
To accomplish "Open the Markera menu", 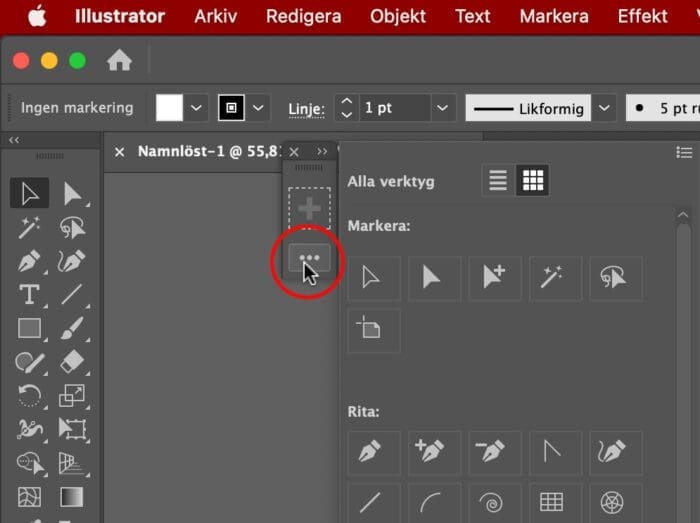I will point(554,17).
